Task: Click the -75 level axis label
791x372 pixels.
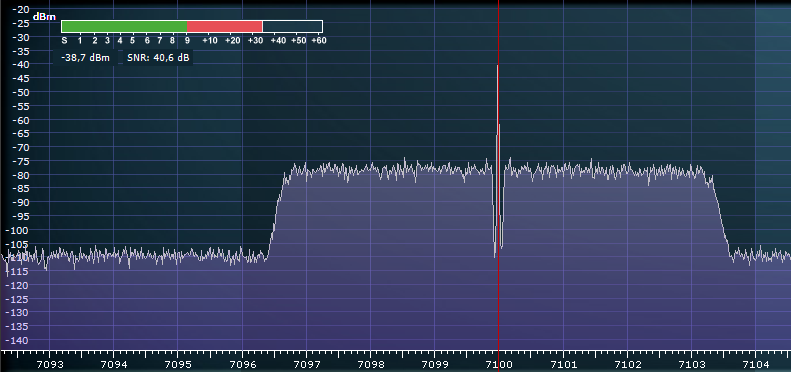Action: coord(21,161)
